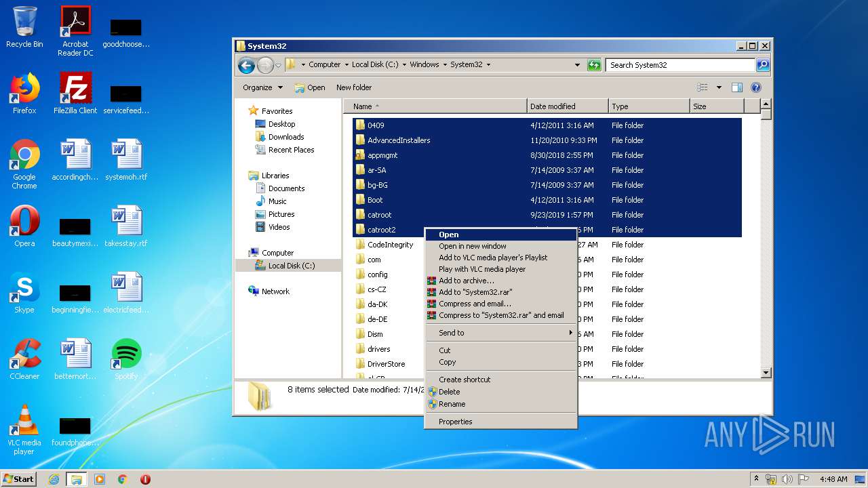Expand dropdown arrow after Windows breadcrumb
868x488 pixels.
click(444, 65)
